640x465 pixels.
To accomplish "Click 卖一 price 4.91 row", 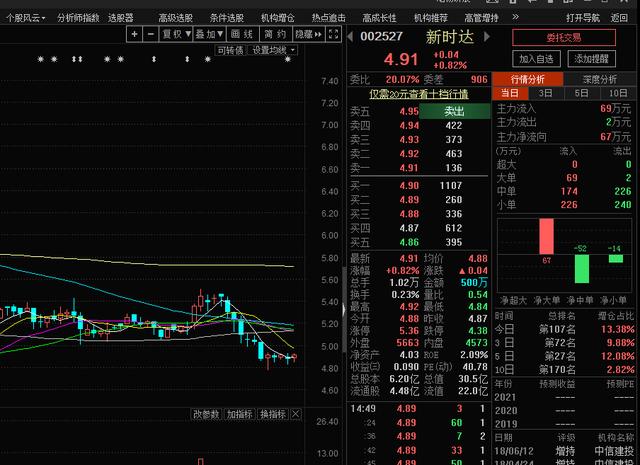I will (x=418, y=168).
